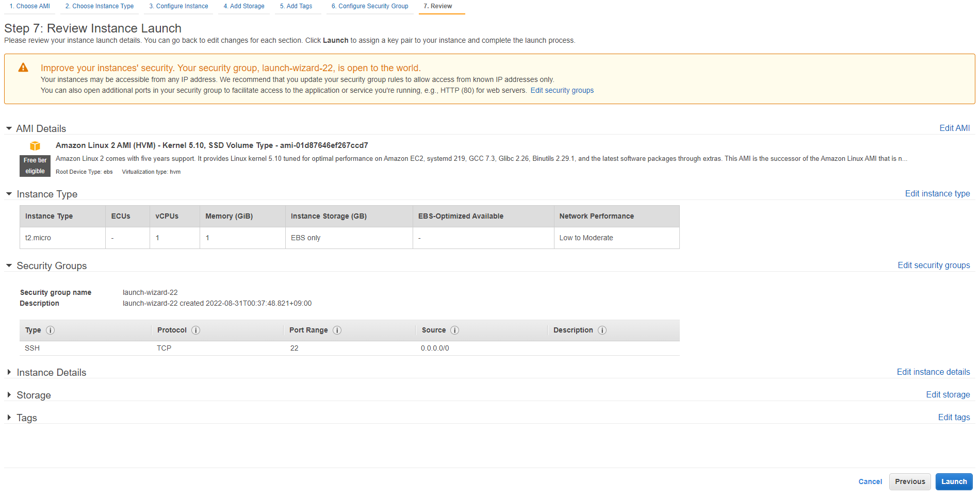Open the Edit storage link
Screen dimensions: 980x498
click(948, 394)
